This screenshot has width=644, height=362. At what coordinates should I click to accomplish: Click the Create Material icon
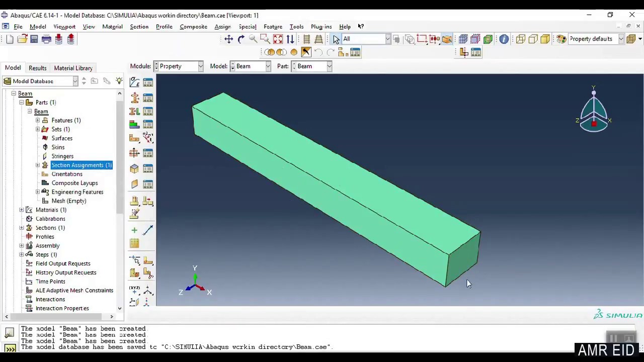point(134,82)
